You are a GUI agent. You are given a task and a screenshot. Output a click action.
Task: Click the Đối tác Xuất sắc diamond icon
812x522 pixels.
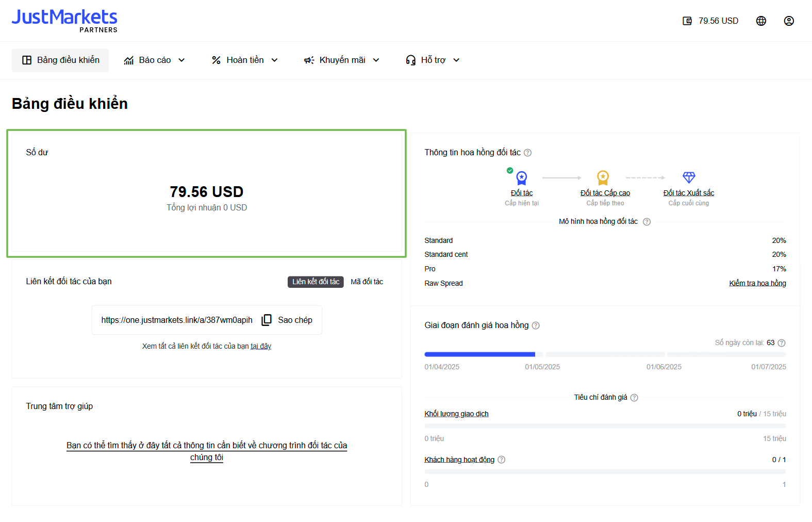click(688, 178)
